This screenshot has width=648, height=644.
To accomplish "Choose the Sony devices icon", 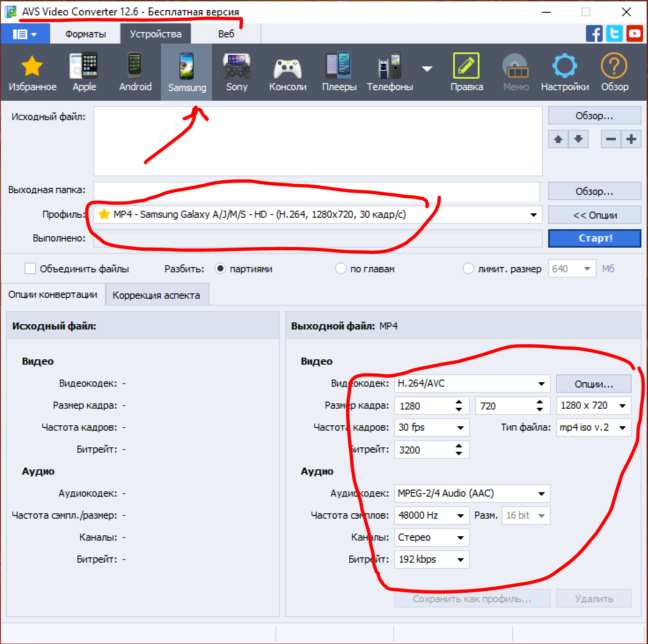I will 237,72.
